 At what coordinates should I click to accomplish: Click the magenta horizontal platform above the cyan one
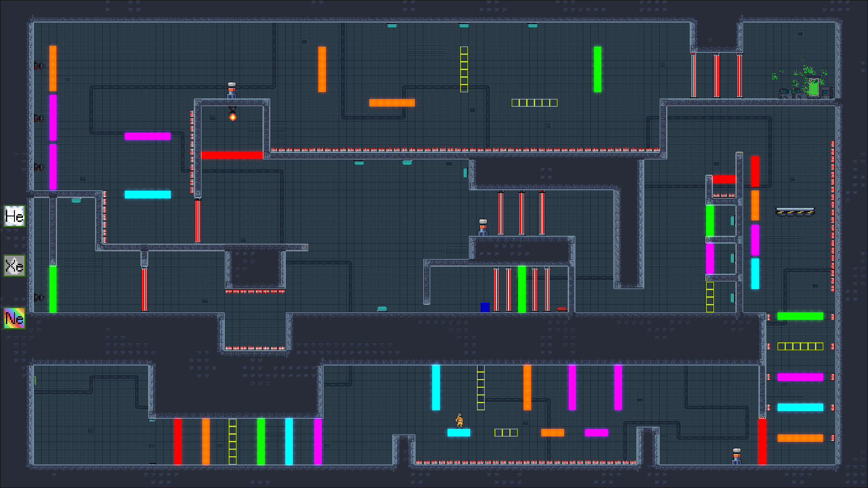148,136
